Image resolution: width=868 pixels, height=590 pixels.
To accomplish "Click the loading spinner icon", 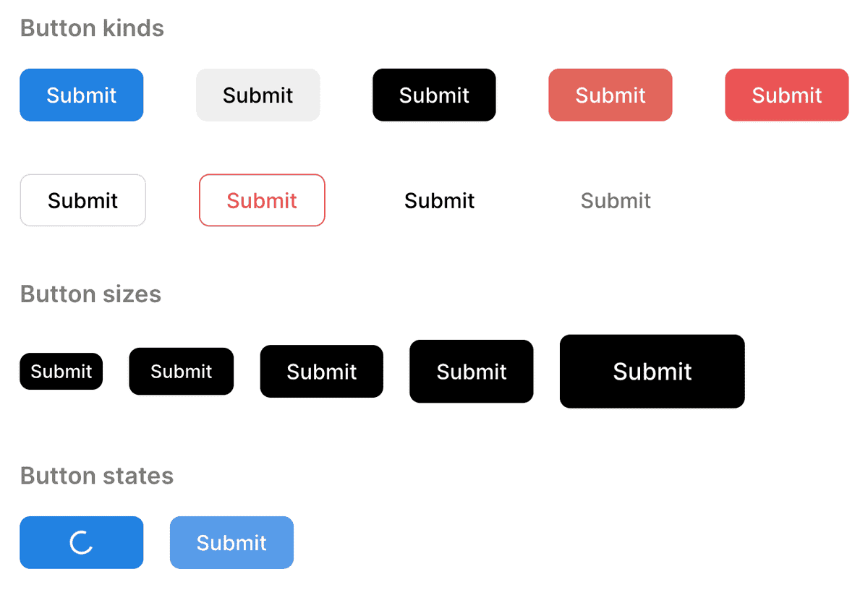I will click(81, 542).
